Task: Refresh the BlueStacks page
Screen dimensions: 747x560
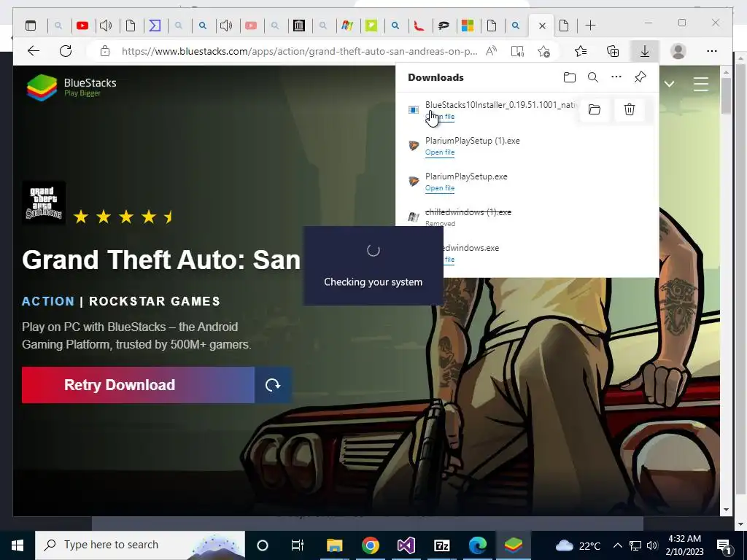Action: click(x=66, y=51)
